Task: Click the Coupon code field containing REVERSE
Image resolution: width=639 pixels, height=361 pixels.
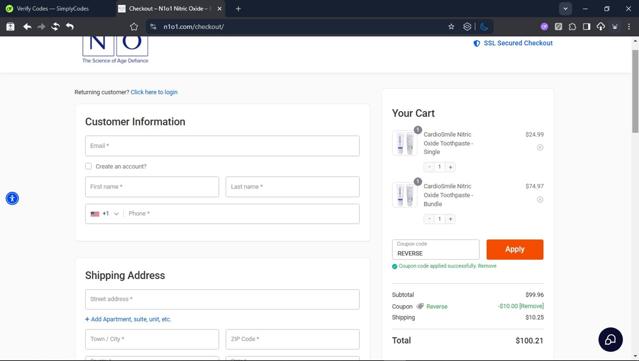Action: tap(436, 249)
